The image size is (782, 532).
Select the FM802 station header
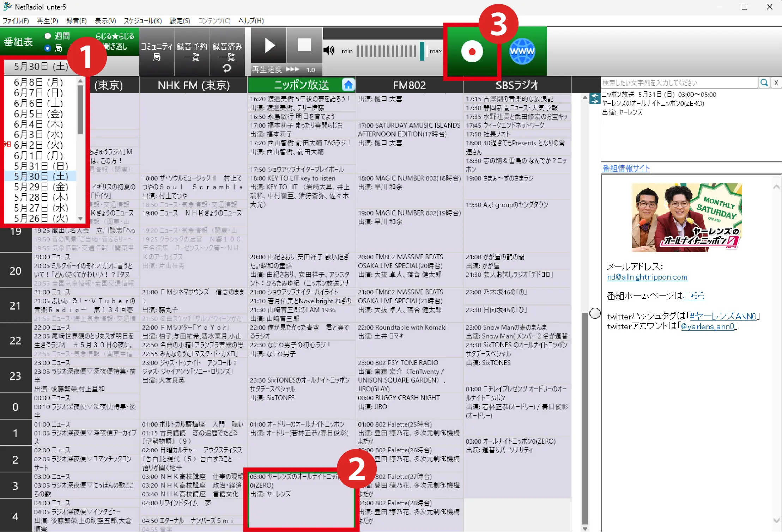[409, 85]
